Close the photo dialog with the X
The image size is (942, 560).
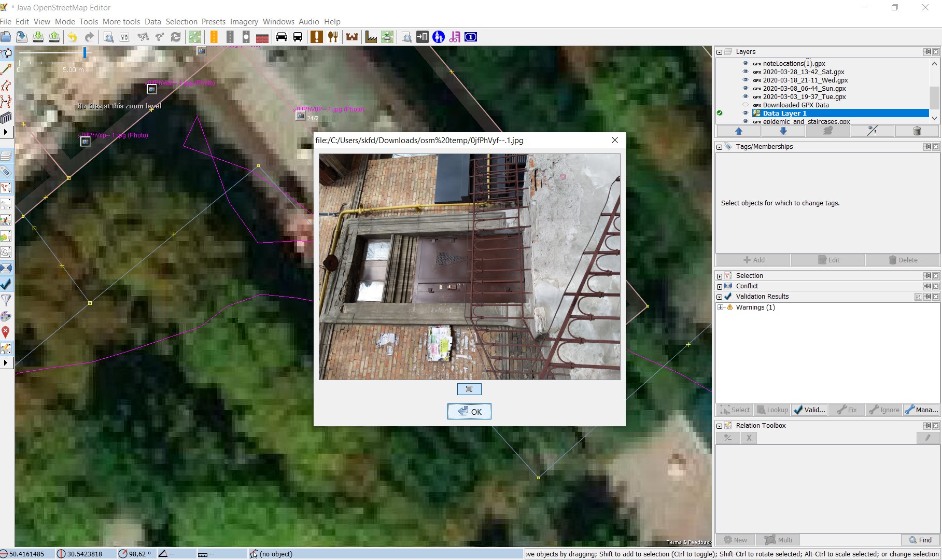point(615,140)
